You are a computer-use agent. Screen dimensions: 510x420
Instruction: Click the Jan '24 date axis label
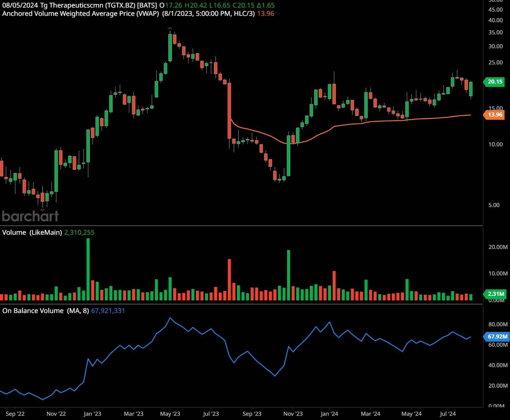pyautogui.click(x=329, y=414)
